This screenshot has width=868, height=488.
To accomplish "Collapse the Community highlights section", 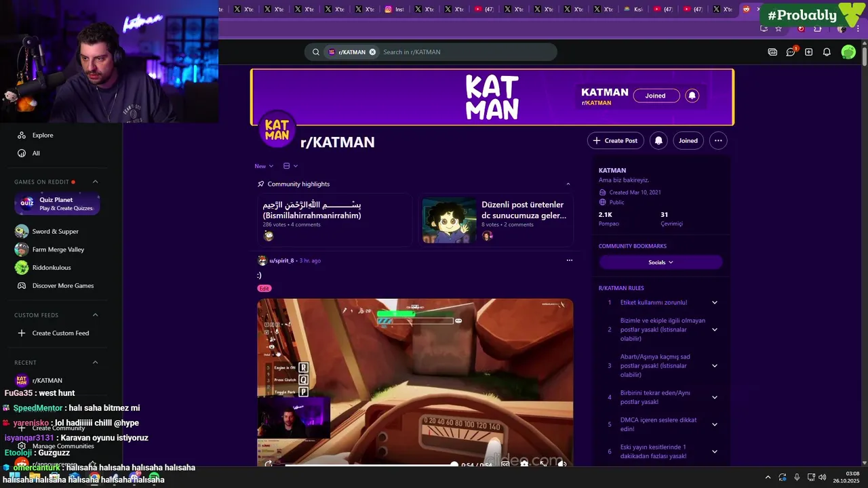I will (x=568, y=184).
